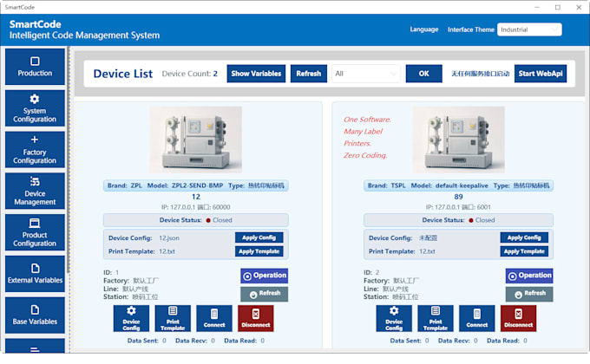590x364 pixels.
Task: Click Brand ZPL model info bar
Action: coord(196,185)
